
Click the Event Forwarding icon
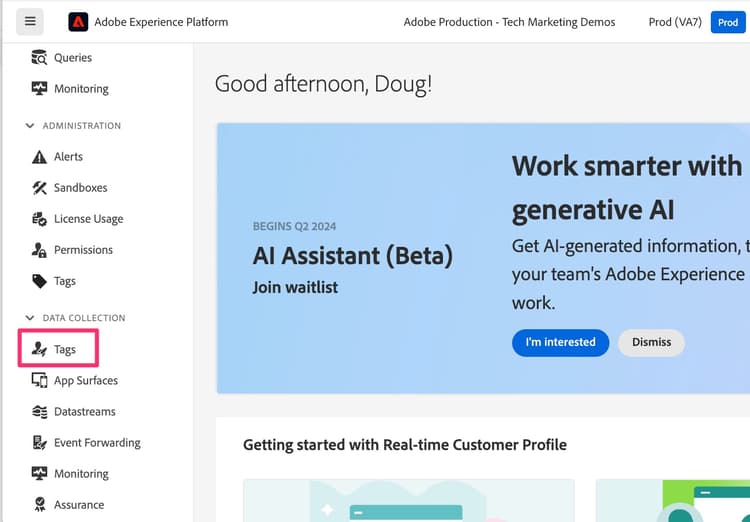40,443
